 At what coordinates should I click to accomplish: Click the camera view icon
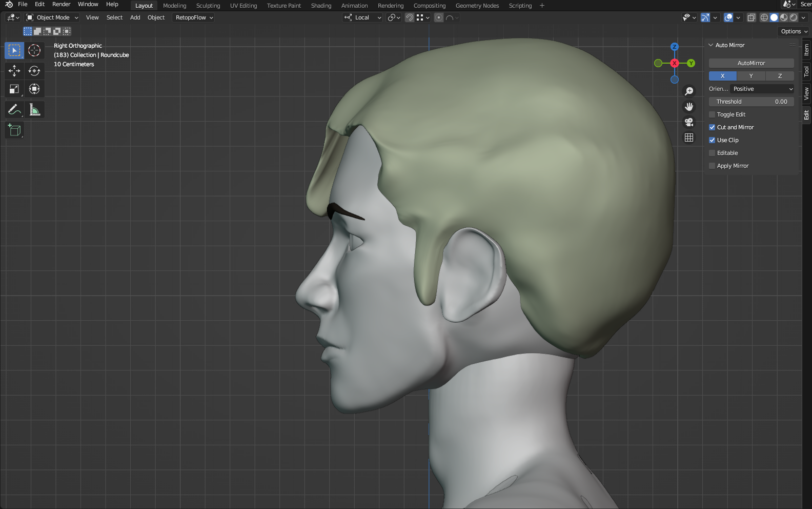(689, 122)
